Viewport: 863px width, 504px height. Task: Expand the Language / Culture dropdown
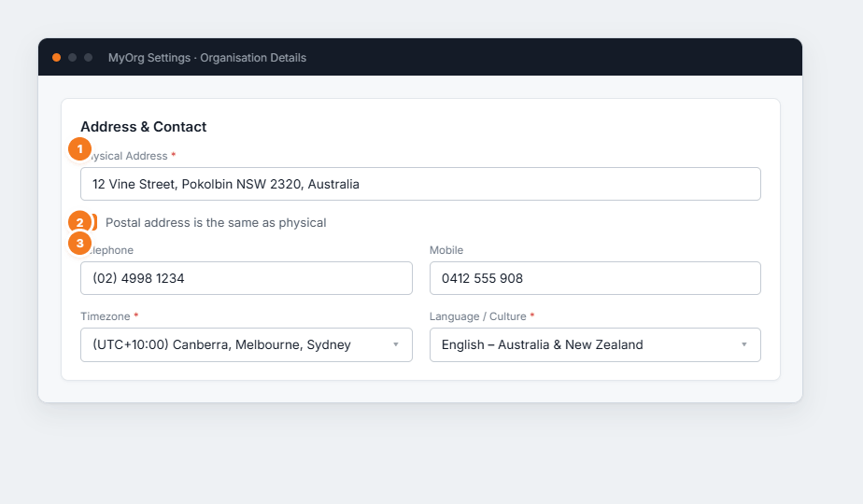[595, 345]
